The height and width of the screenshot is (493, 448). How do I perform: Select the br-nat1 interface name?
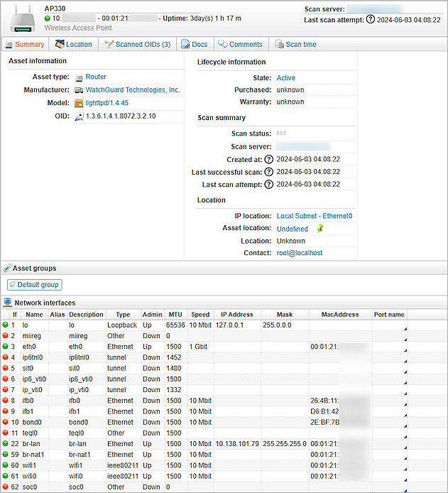pyautogui.click(x=33, y=455)
